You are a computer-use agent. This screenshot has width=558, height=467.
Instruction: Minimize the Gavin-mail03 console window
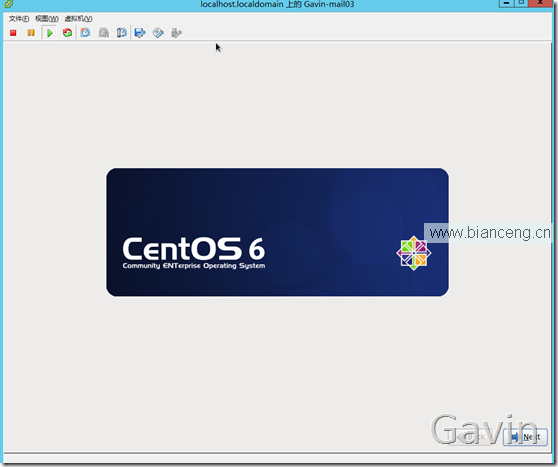(x=506, y=3)
